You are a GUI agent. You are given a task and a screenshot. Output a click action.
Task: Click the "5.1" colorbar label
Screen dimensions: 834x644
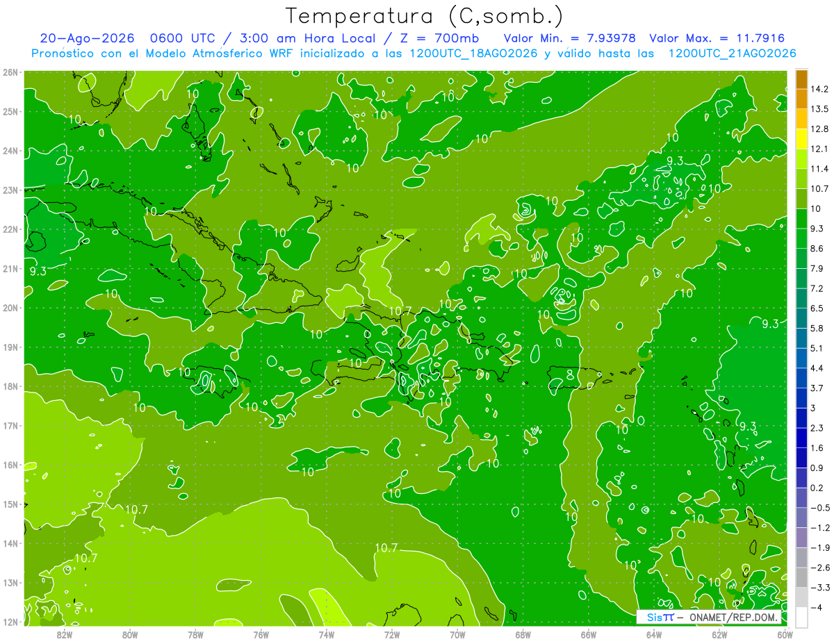coord(817,348)
